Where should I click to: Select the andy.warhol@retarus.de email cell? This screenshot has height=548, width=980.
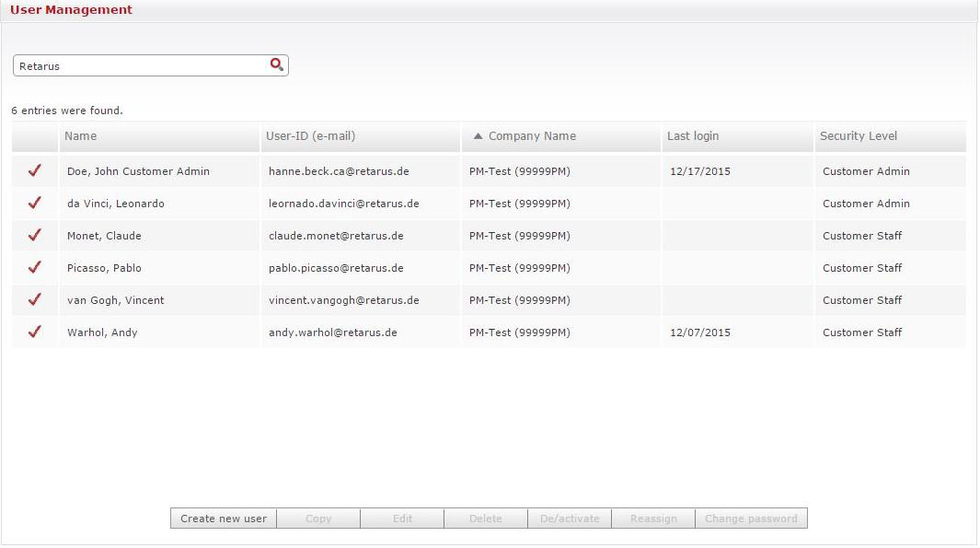[x=333, y=332]
